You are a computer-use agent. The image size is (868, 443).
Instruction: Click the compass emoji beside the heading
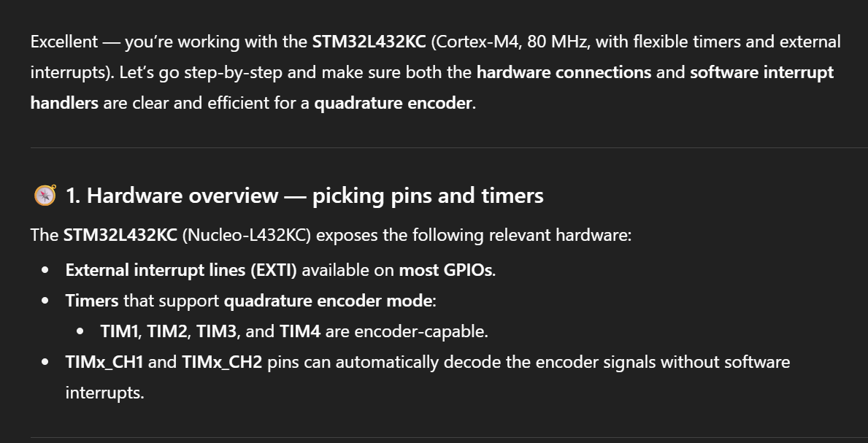point(45,196)
